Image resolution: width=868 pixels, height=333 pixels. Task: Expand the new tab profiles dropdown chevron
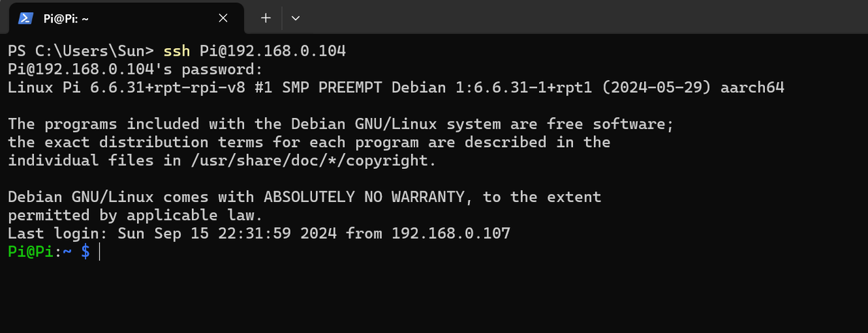pyautogui.click(x=296, y=18)
